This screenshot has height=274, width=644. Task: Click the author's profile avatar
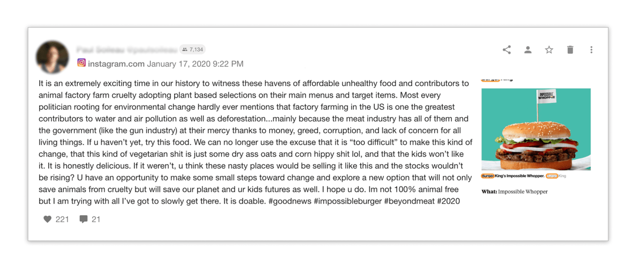click(x=52, y=57)
